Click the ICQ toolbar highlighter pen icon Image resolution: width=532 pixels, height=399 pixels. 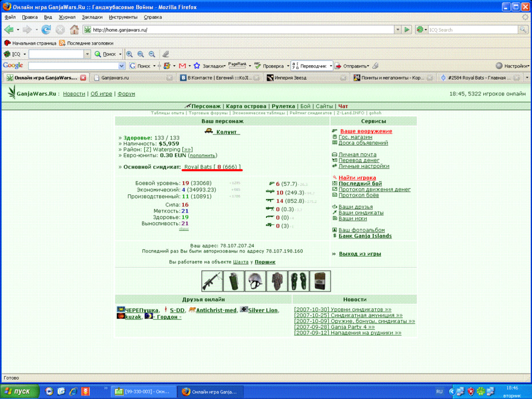(165, 54)
